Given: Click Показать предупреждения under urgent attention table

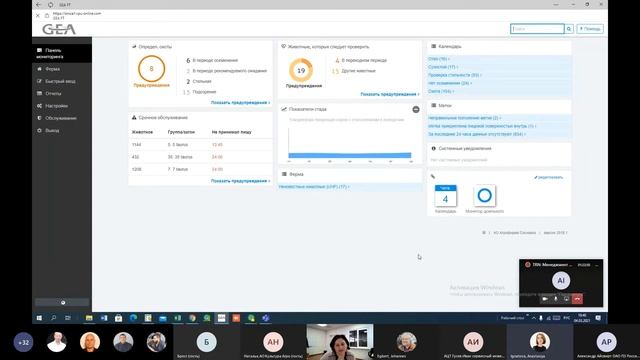Looking at the screenshot, I should 240,181.
